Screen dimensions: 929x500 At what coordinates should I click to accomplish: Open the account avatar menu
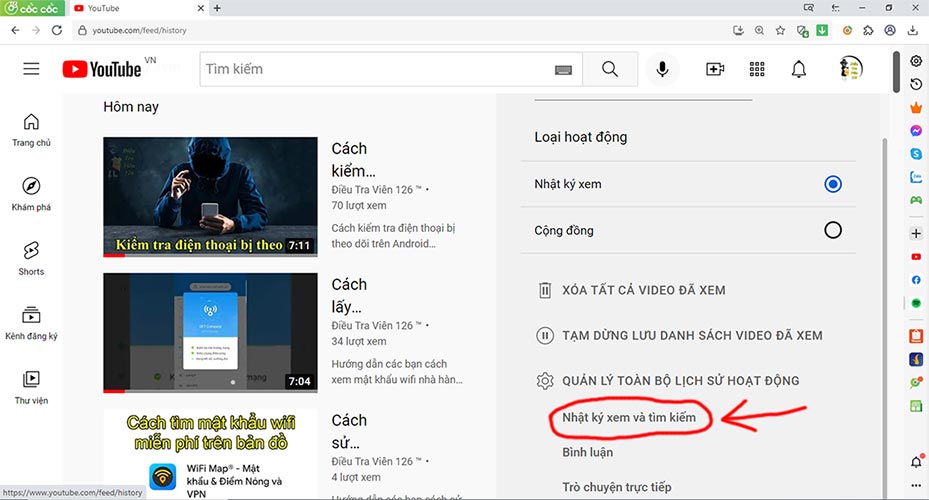pyautogui.click(x=851, y=69)
